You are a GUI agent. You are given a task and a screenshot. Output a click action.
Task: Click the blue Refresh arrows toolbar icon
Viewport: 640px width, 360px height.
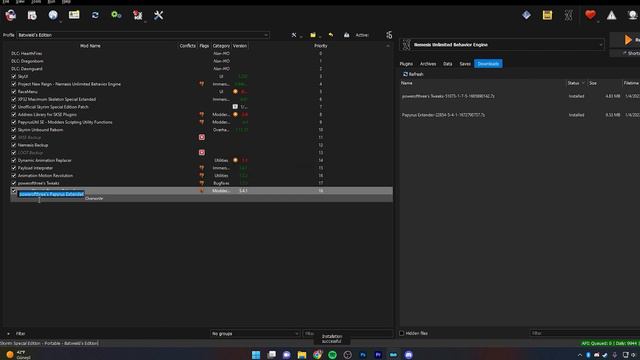click(x=95, y=15)
